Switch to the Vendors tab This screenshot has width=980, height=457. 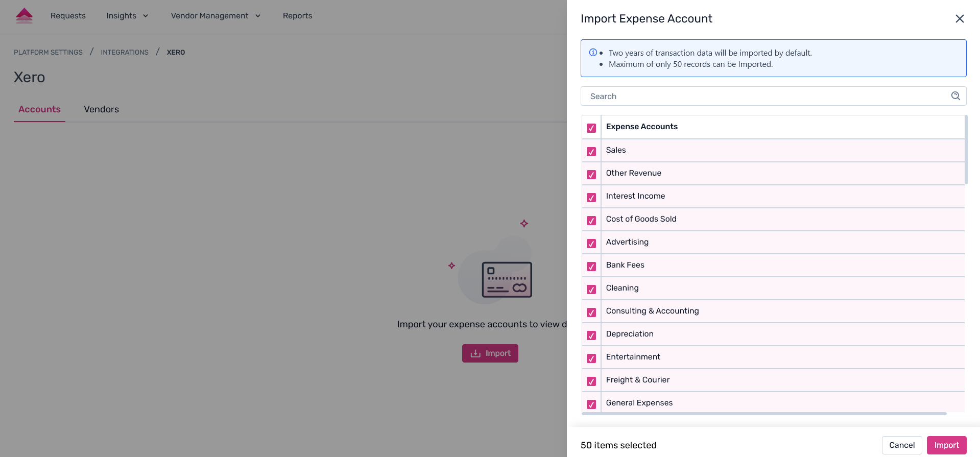coord(101,109)
